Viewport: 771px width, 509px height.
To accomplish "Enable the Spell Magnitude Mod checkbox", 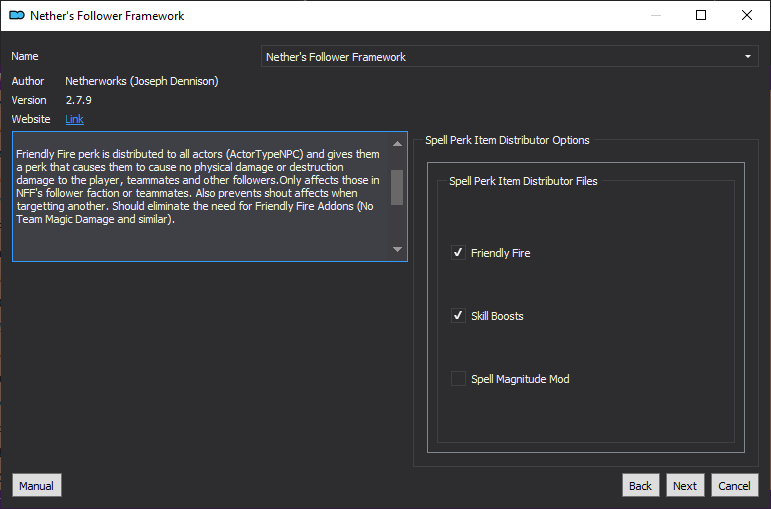I will point(458,379).
